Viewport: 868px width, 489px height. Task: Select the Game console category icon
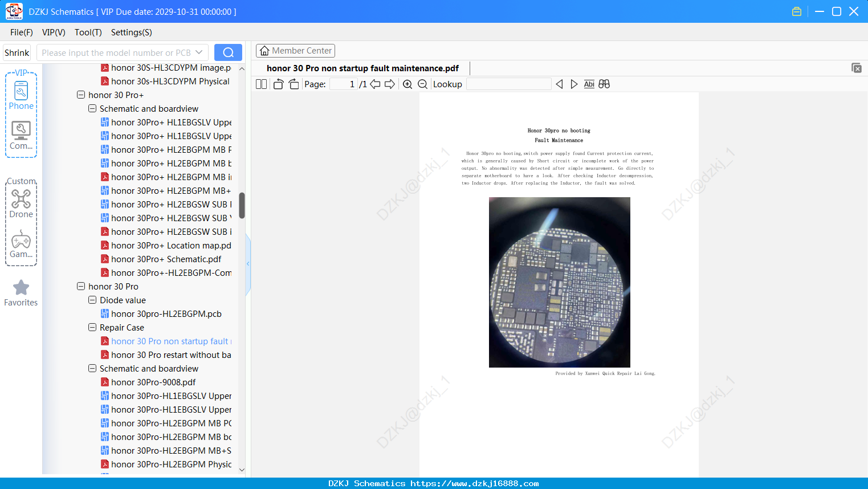21,244
